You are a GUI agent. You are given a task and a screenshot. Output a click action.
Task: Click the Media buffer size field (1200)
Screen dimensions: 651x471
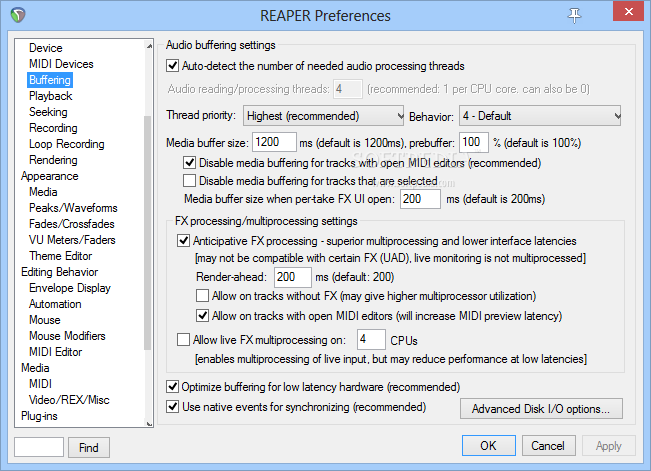coord(274,142)
